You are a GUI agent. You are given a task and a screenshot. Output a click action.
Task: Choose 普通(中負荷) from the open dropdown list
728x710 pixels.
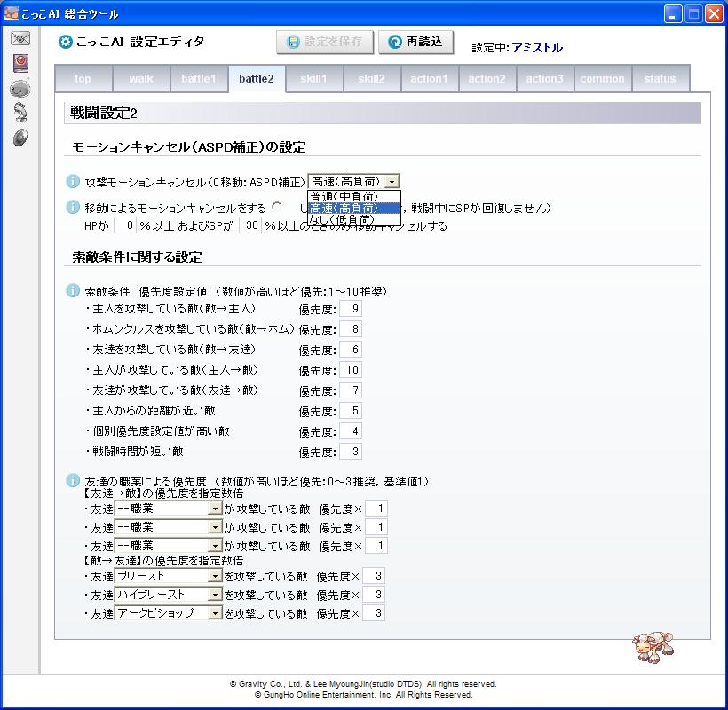353,196
